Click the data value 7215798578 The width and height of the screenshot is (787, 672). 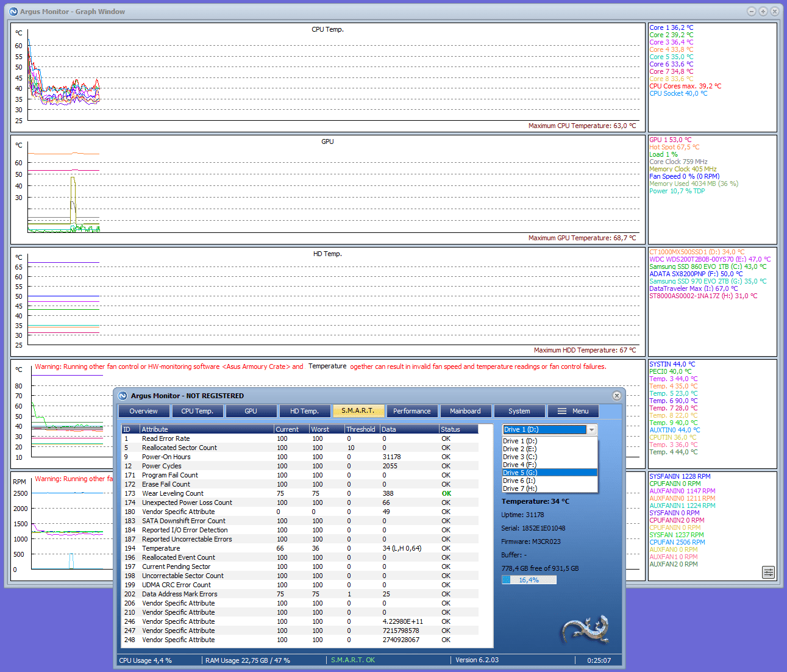click(x=401, y=631)
